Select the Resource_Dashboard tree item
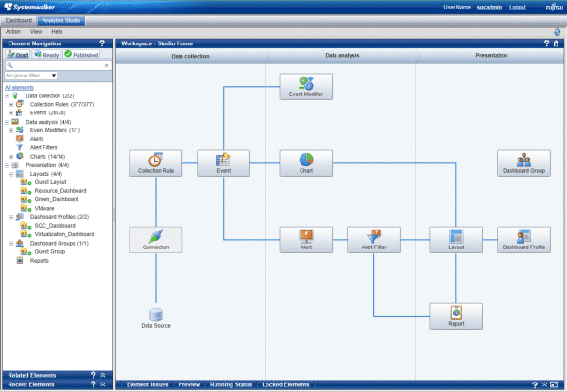Image resolution: width=567 pixels, height=392 pixels. (x=60, y=191)
